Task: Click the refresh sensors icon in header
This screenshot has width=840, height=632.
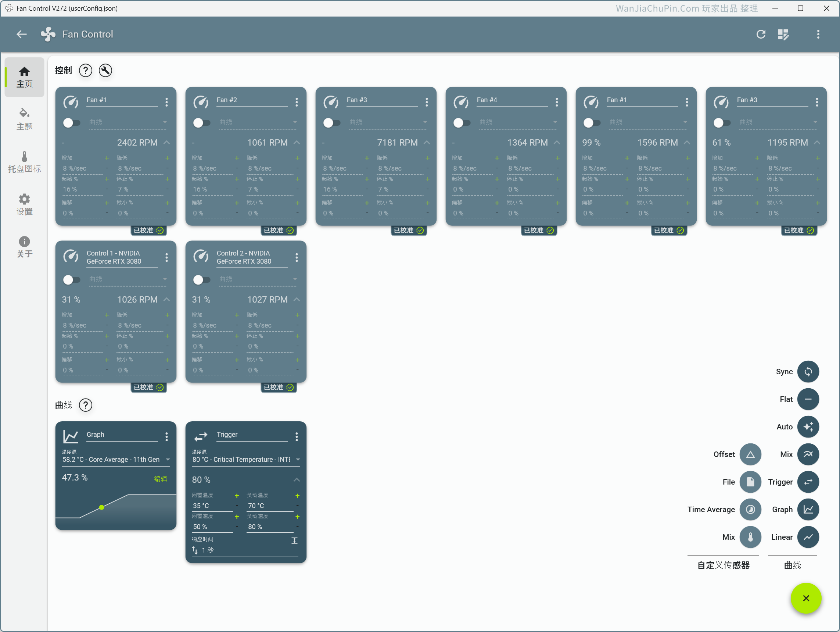Action: 761,34
